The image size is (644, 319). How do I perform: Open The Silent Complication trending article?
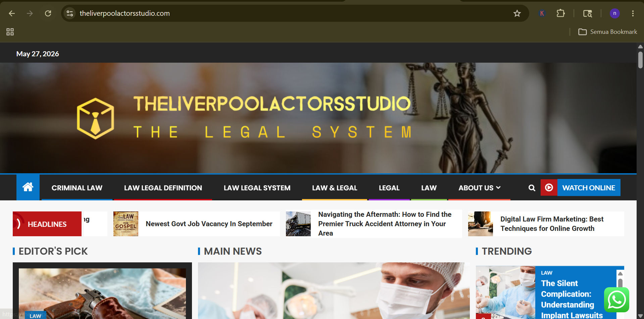coord(572,299)
